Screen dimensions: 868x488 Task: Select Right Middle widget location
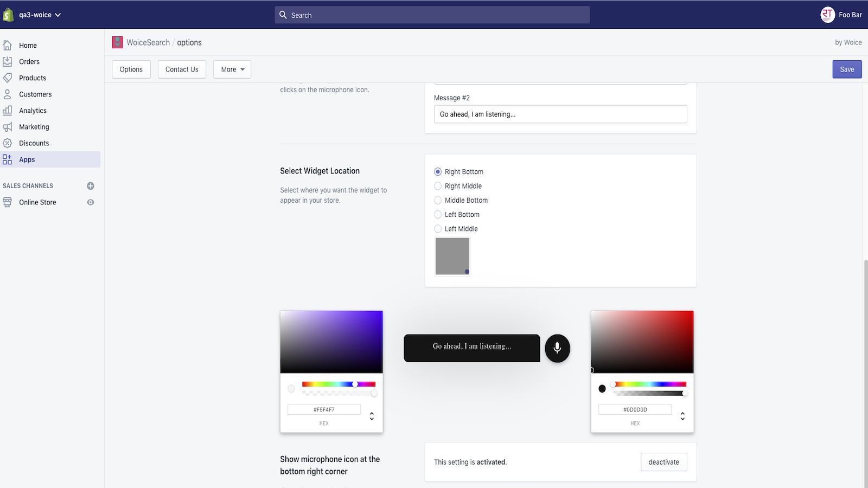(438, 186)
